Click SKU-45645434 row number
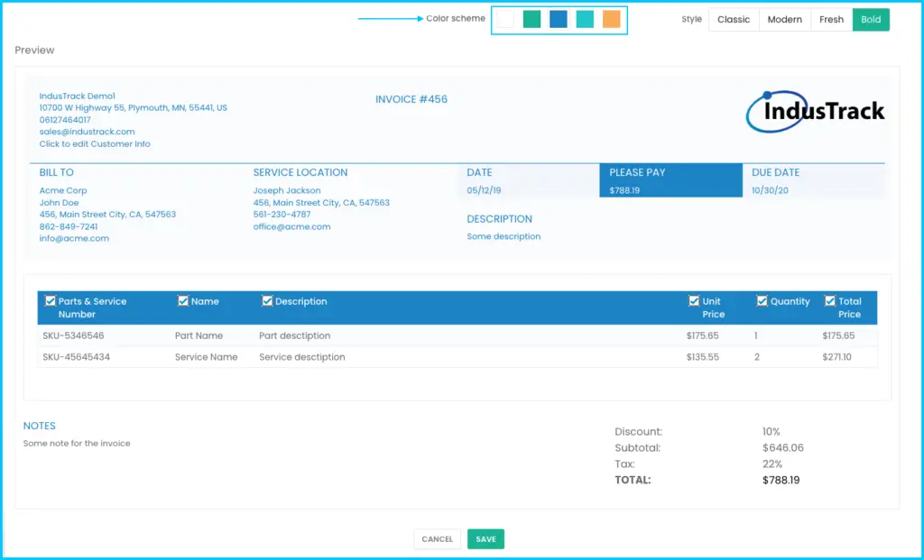 coord(76,357)
